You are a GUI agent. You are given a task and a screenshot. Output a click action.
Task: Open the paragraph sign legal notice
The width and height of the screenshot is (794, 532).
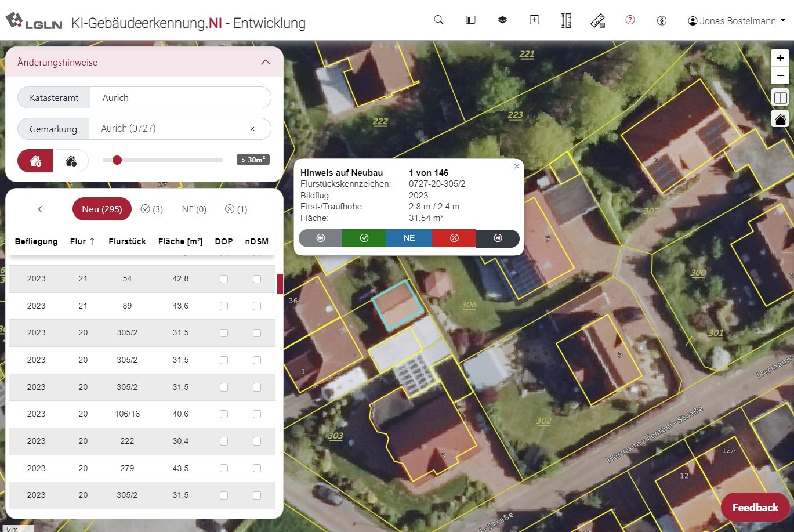click(661, 21)
